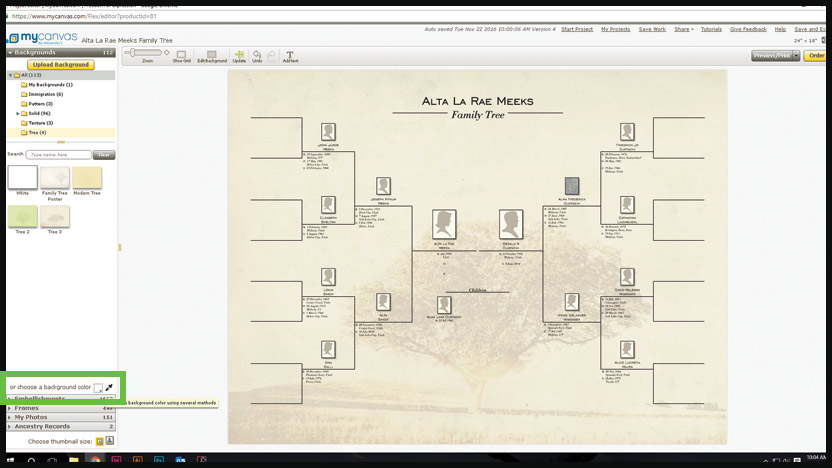
Task: Click the Preview/Print button
Action: (772, 56)
